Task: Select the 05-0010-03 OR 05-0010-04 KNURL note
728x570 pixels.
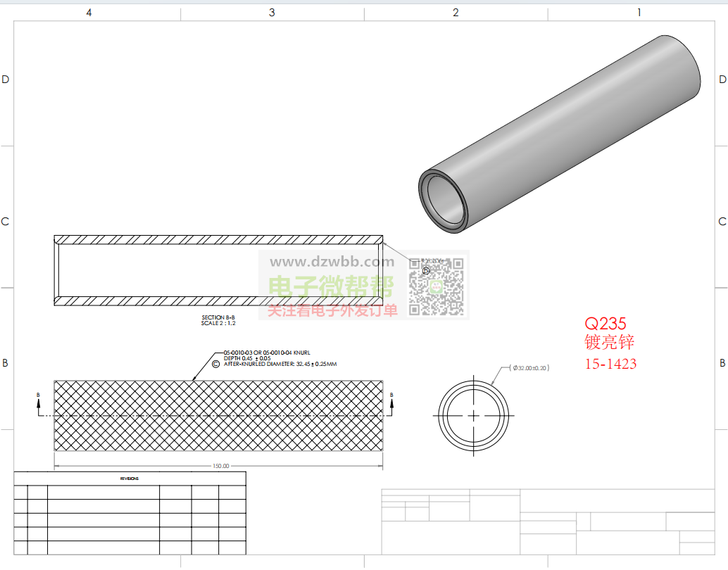Action: point(268,352)
